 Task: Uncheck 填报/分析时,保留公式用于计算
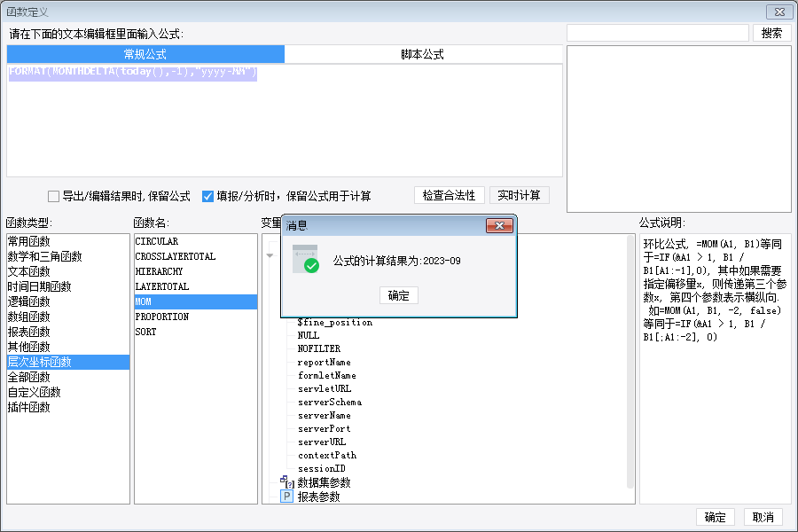[207, 196]
